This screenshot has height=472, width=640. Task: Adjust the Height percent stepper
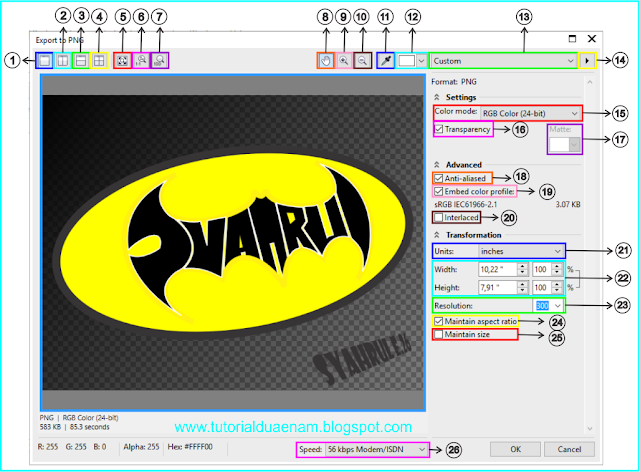pyautogui.click(x=558, y=287)
